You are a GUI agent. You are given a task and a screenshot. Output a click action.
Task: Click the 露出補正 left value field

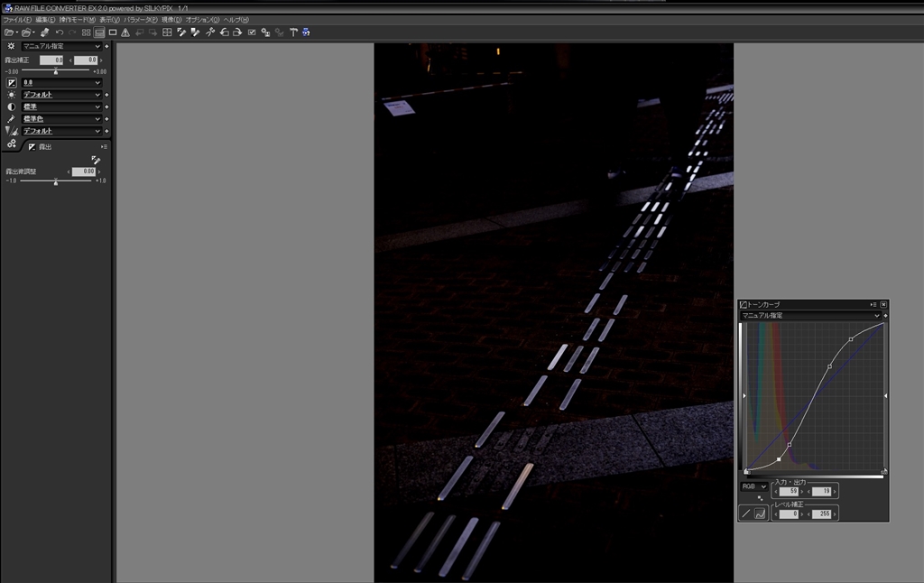coord(51,60)
